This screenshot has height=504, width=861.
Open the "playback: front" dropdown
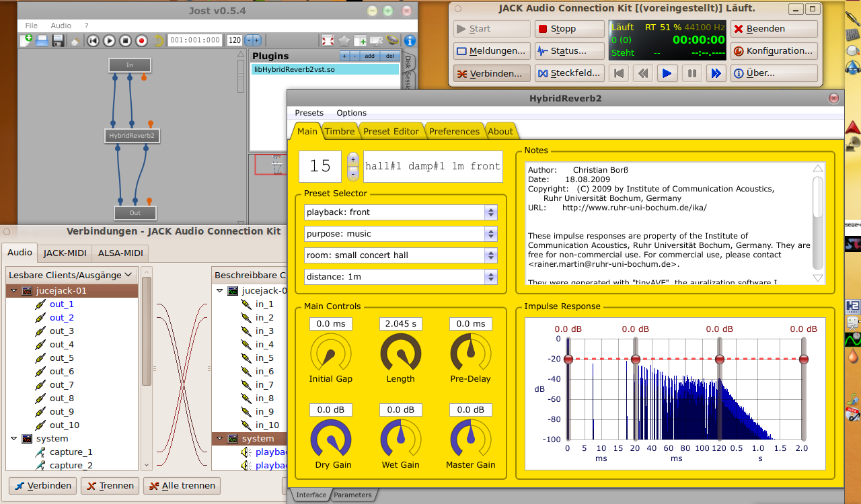[400, 212]
